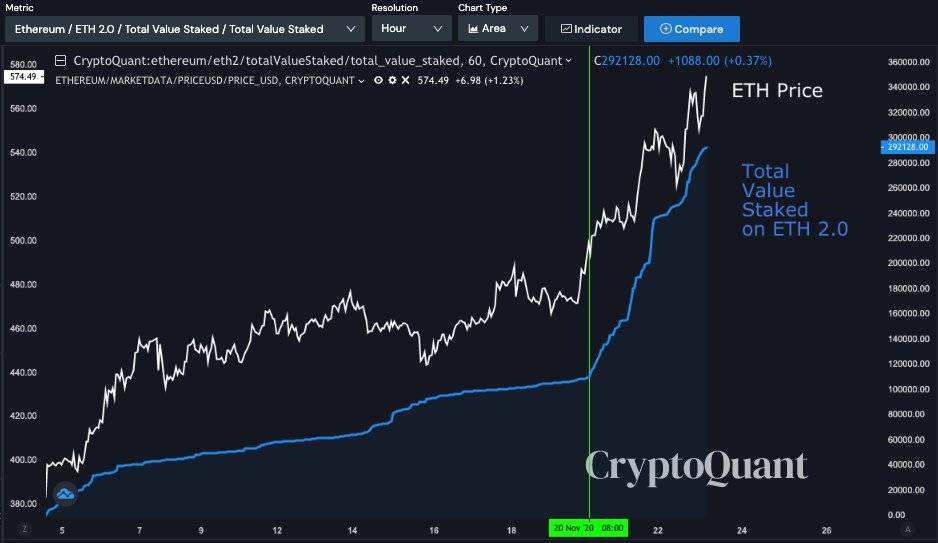Open settings gear for PRICE_USD series
This screenshot has height=543, width=938.
[x=392, y=80]
